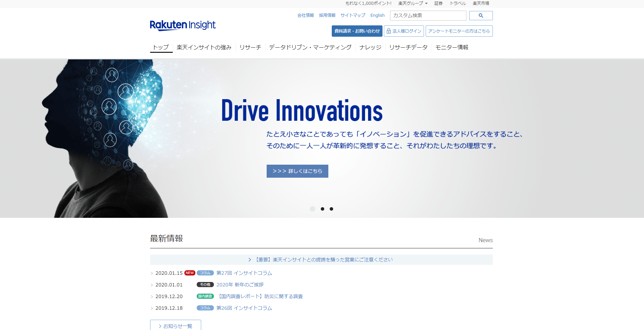Screen dimensions: 644x330
Task: Click the コラム tag beside 第26回
Action: [x=205, y=308]
